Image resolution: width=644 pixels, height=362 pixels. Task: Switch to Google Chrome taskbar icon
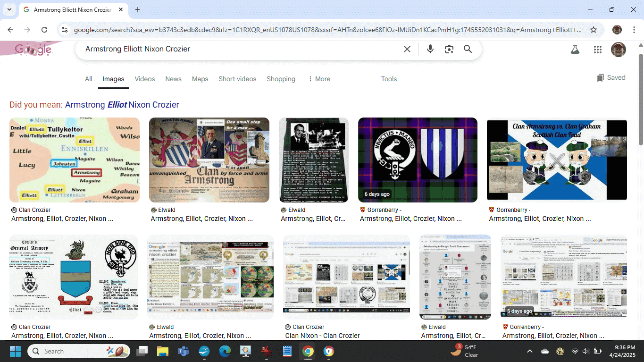tap(308, 351)
